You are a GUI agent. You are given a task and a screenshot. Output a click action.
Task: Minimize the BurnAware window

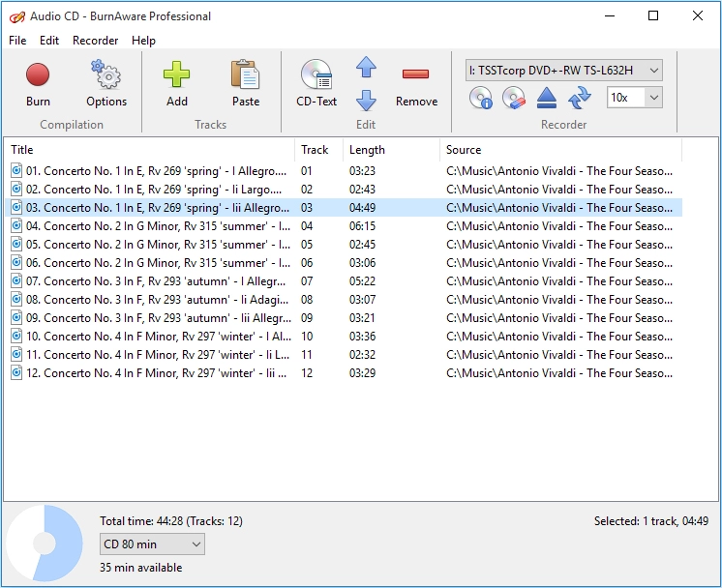(x=610, y=16)
